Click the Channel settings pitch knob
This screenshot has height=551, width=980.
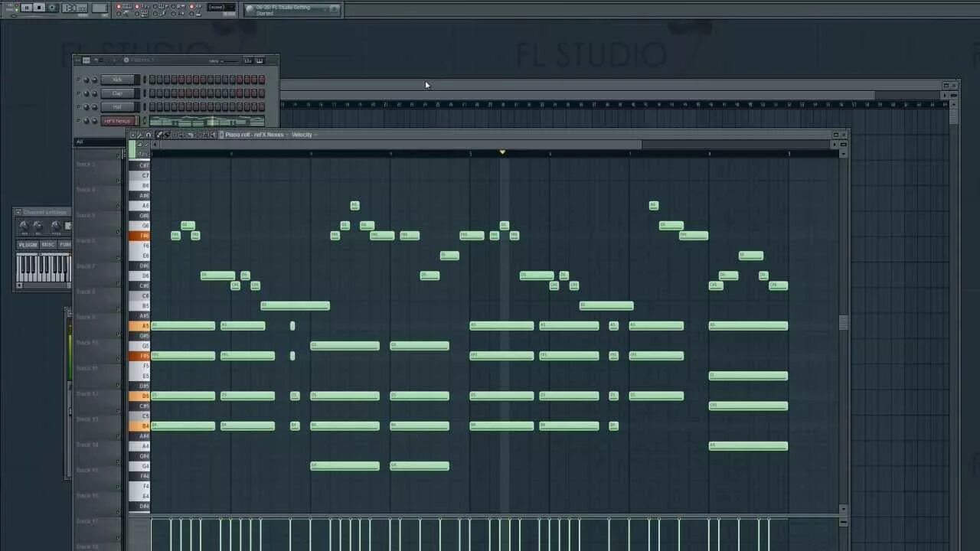point(56,225)
